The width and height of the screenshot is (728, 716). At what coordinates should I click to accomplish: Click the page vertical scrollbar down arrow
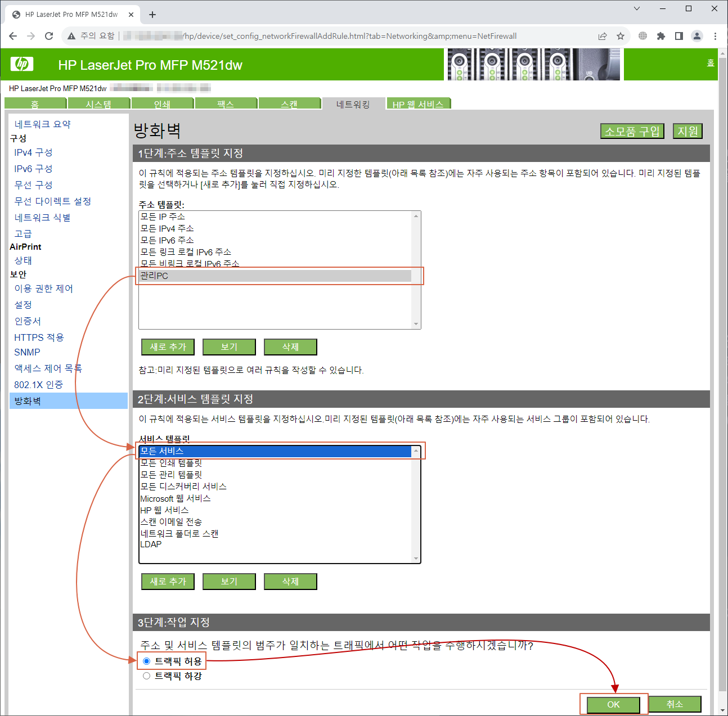(x=723, y=710)
